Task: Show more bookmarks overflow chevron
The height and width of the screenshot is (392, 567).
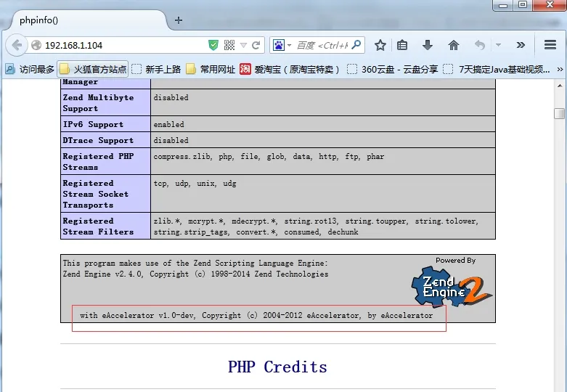Action: pos(560,69)
